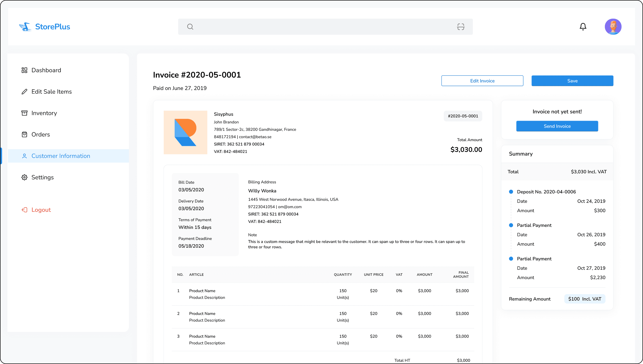Focus the top search field
The image size is (643, 364).
click(325, 27)
